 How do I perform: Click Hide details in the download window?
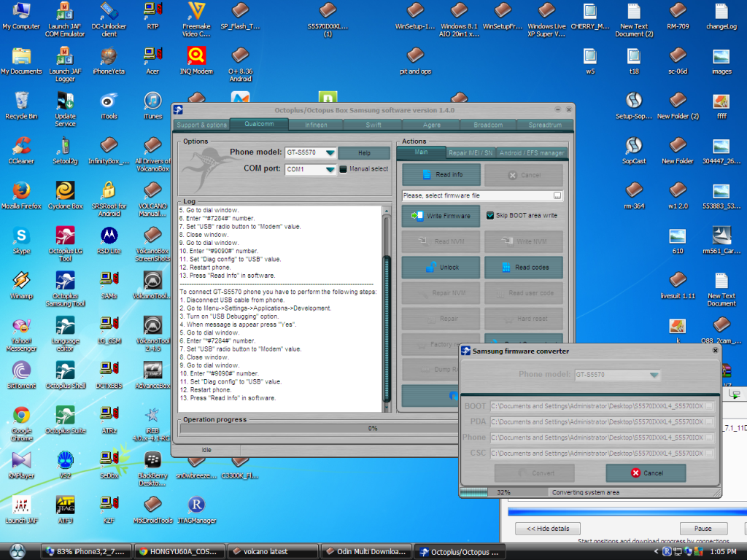[548, 528]
